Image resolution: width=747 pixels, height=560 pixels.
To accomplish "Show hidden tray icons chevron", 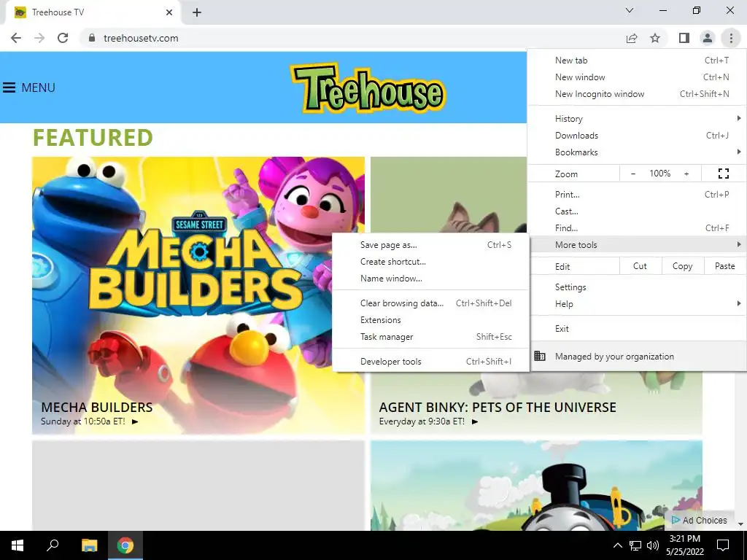I will [x=617, y=545].
